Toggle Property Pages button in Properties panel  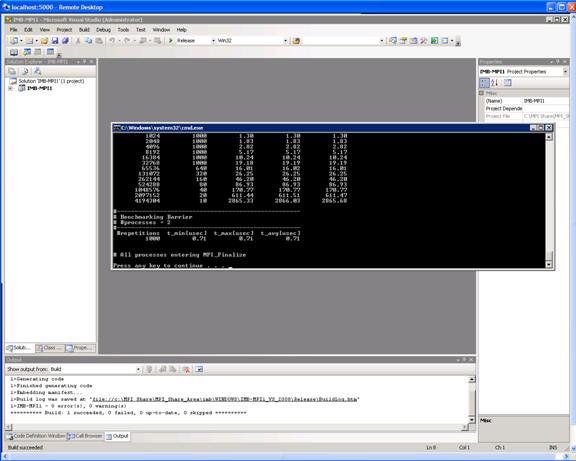click(508, 83)
